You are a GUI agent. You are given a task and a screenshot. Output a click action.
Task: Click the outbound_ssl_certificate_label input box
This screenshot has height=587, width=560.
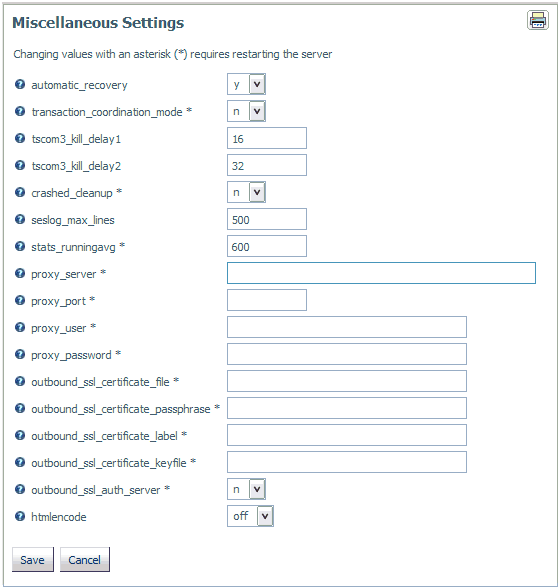pyautogui.click(x=347, y=435)
